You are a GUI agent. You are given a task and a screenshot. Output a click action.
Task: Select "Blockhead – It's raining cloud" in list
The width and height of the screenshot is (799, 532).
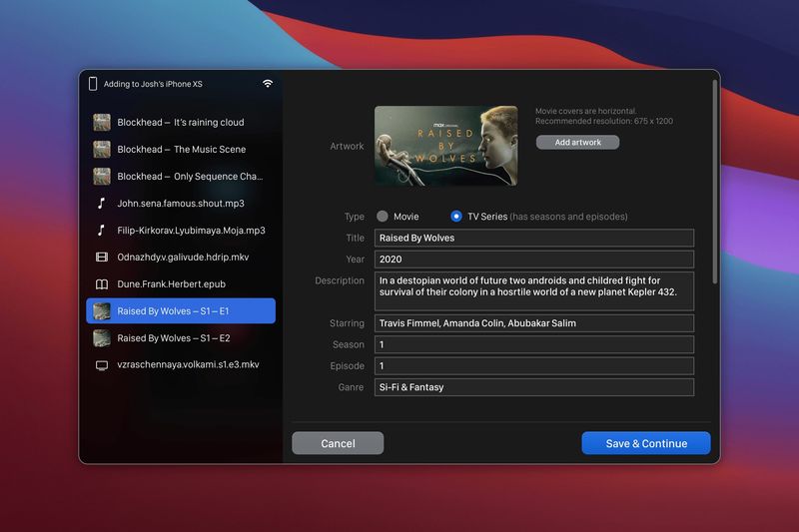181,122
